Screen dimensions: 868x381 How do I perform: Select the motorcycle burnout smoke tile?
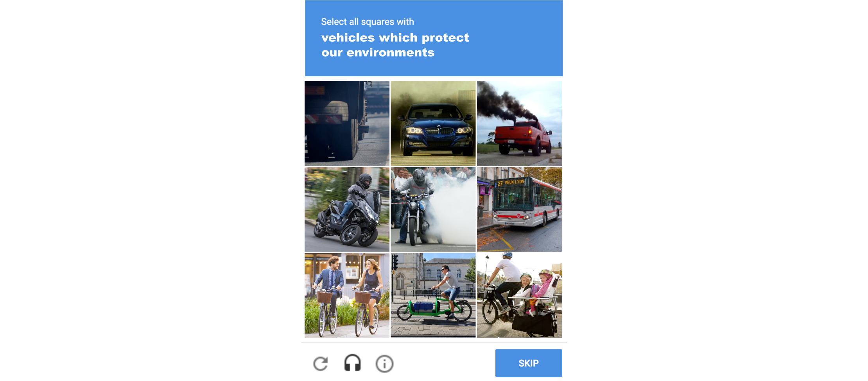click(433, 209)
